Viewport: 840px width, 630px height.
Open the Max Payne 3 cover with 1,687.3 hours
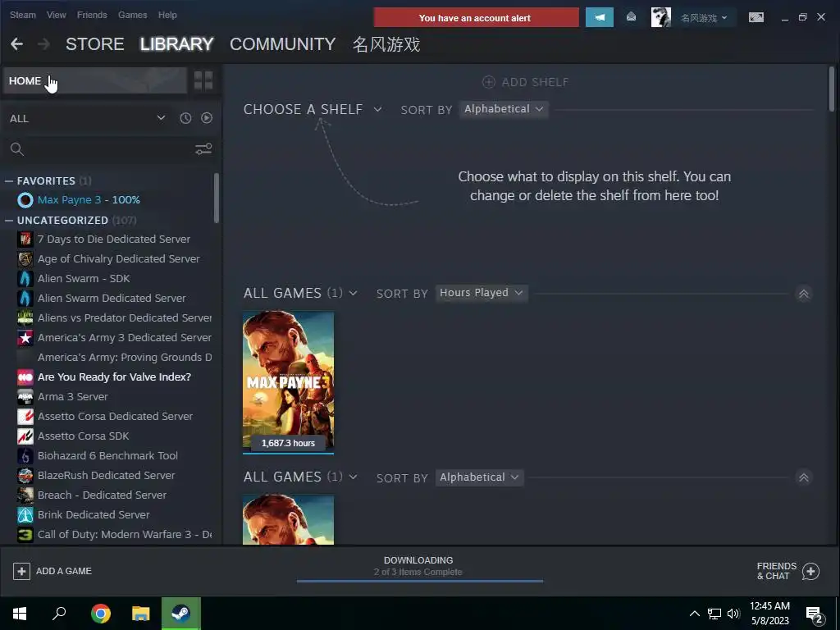coord(288,381)
